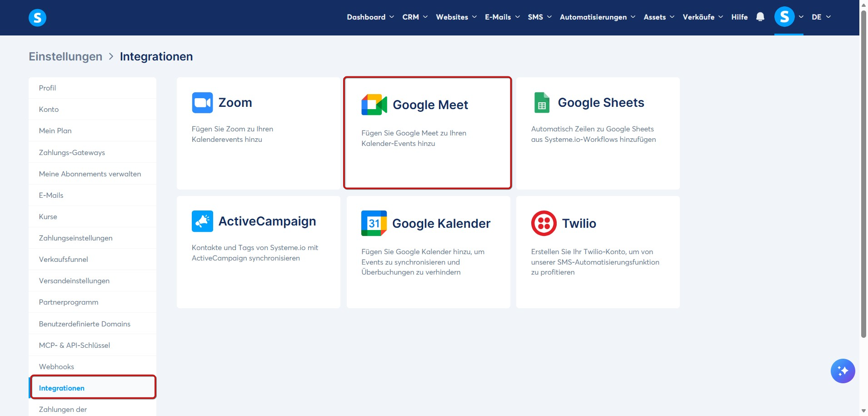Expand the CRM dropdown menu
This screenshot has height=416, width=868.
(x=415, y=17)
